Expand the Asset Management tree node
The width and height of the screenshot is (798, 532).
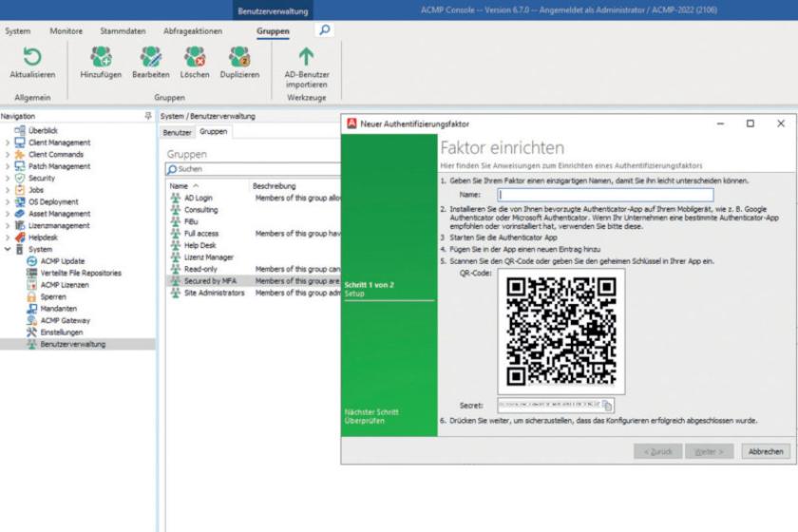coord(8,214)
